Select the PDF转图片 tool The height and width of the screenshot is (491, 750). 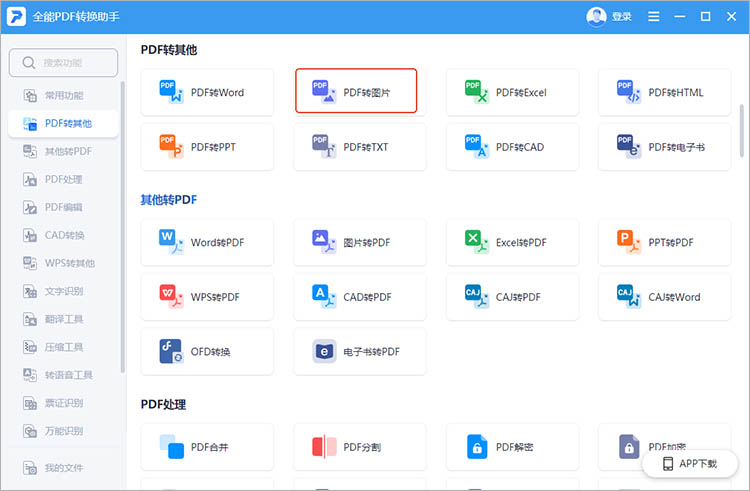click(356, 91)
